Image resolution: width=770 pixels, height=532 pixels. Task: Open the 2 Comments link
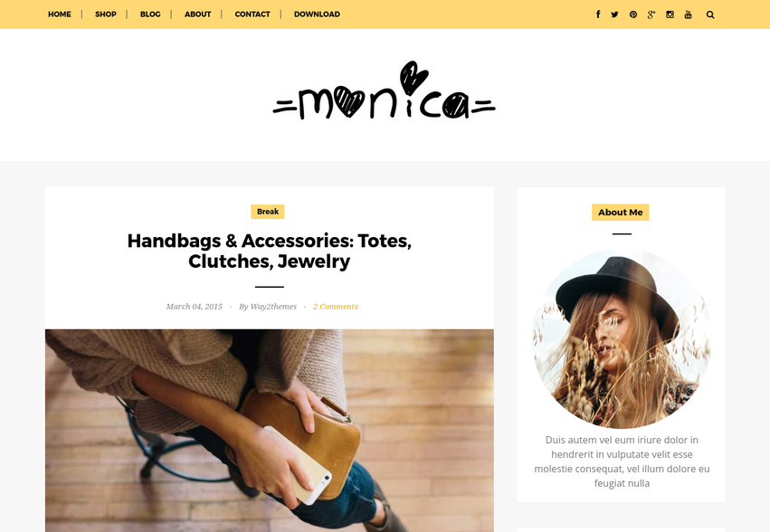click(x=336, y=307)
